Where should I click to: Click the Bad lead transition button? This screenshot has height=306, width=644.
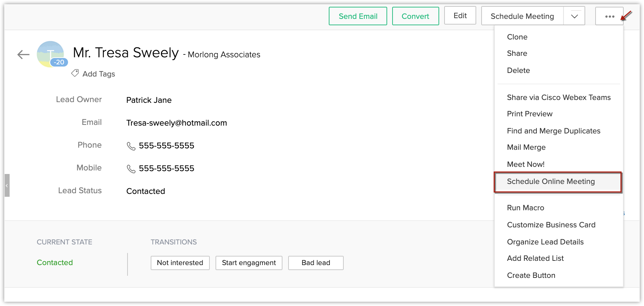[316, 263]
